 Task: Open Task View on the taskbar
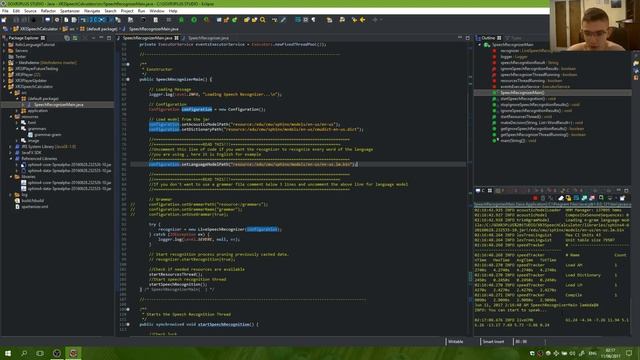pyautogui.click(x=40, y=353)
